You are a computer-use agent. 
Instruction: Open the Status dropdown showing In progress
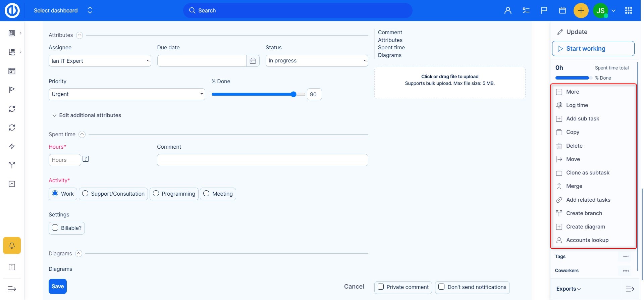pyautogui.click(x=317, y=61)
